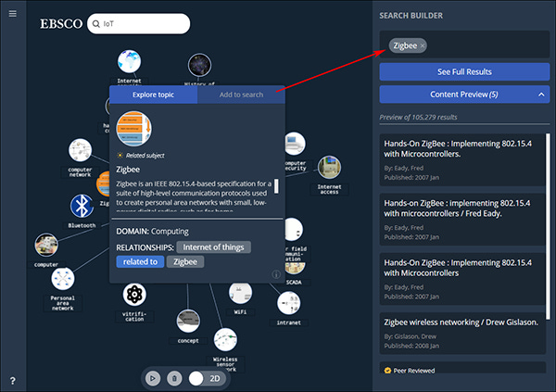The width and height of the screenshot is (556, 392).
Task: Click the "DOMAIN: Computing" text
Action: pyautogui.click(x=153, y=232)
